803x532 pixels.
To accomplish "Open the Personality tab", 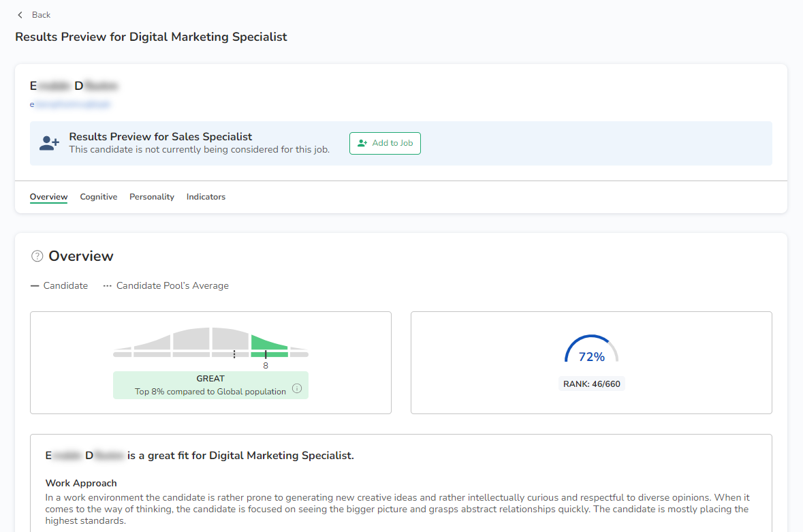I will tap(152, 197).
